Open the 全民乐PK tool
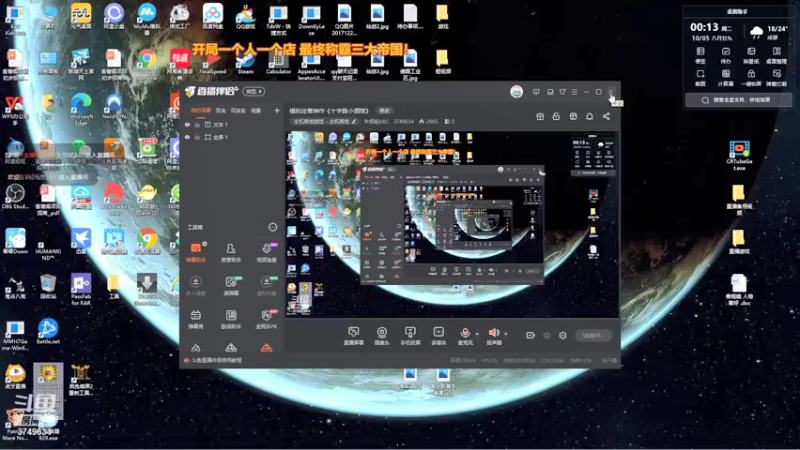 pyautogui.click(x=266, y=319)
